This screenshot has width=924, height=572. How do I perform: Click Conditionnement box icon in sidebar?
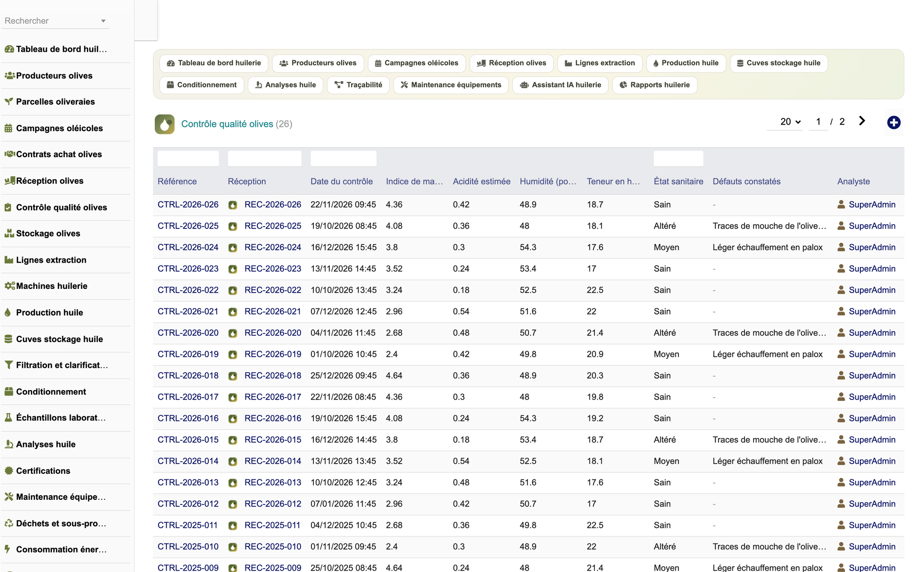click(9, 392)
